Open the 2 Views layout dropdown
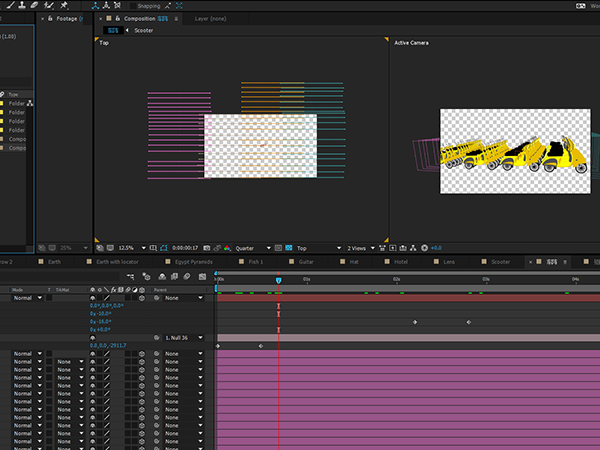 coord(359,247)
